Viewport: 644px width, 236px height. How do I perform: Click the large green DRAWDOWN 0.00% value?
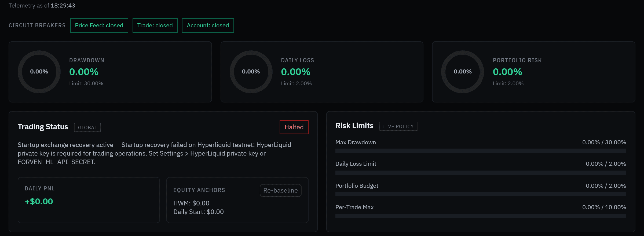(84, 72)
